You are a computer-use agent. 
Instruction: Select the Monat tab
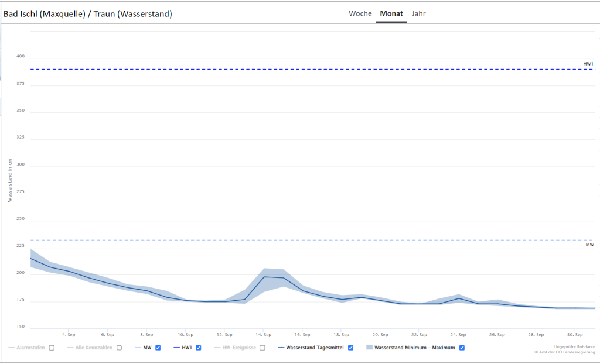391,13
